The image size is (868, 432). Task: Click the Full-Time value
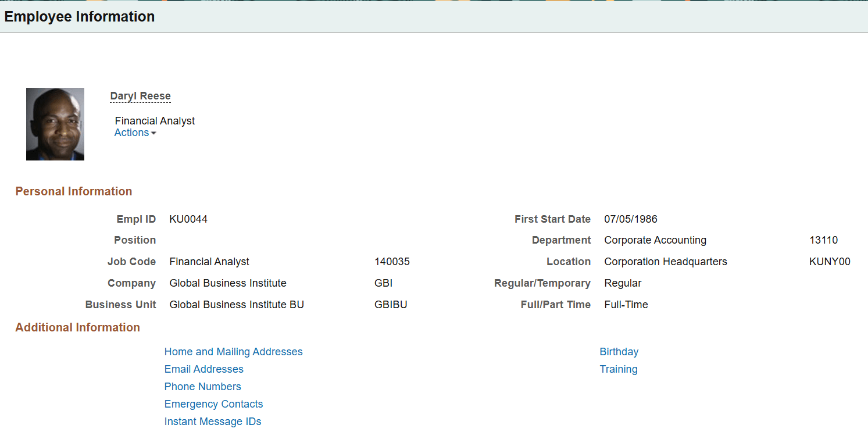click(x=626, y=305)
